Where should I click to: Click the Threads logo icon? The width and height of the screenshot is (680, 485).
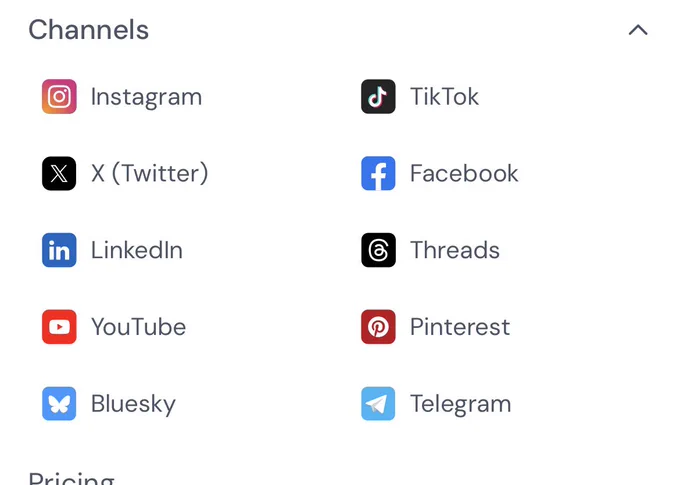pos(378,250)
